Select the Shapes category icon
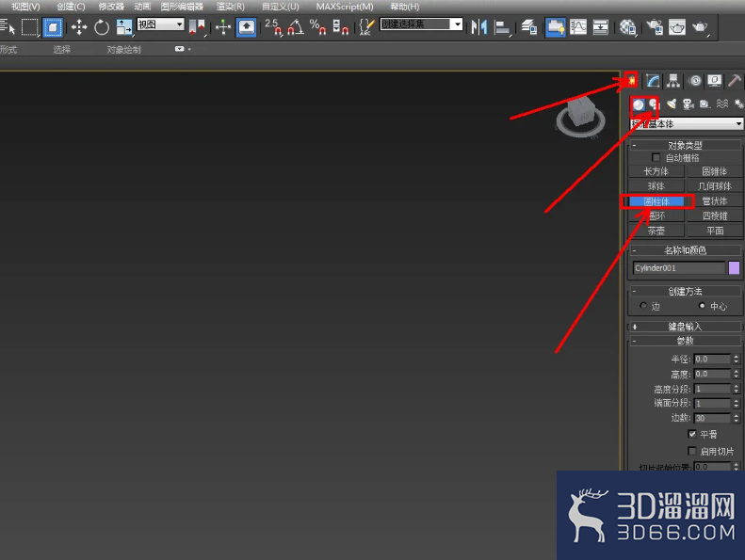The height and width of the screenshot is (560, 745). click(655, 104)
